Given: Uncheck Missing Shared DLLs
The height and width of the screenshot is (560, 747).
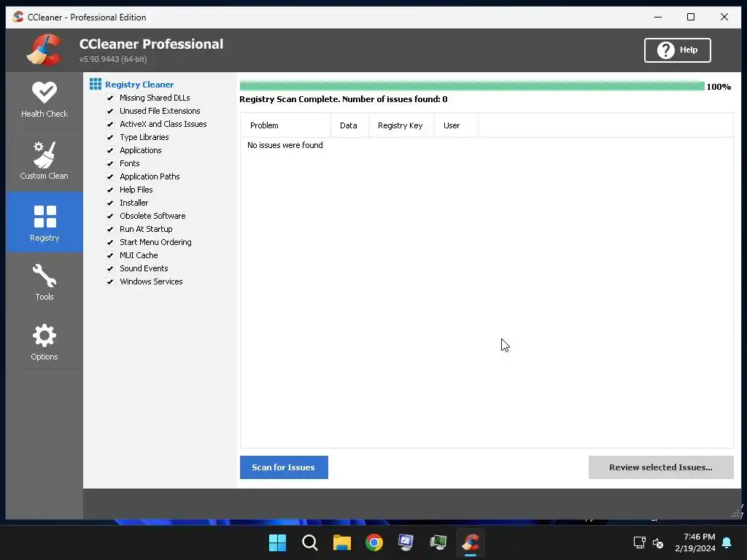Looking at the screenshot, I should click(110, 98).
